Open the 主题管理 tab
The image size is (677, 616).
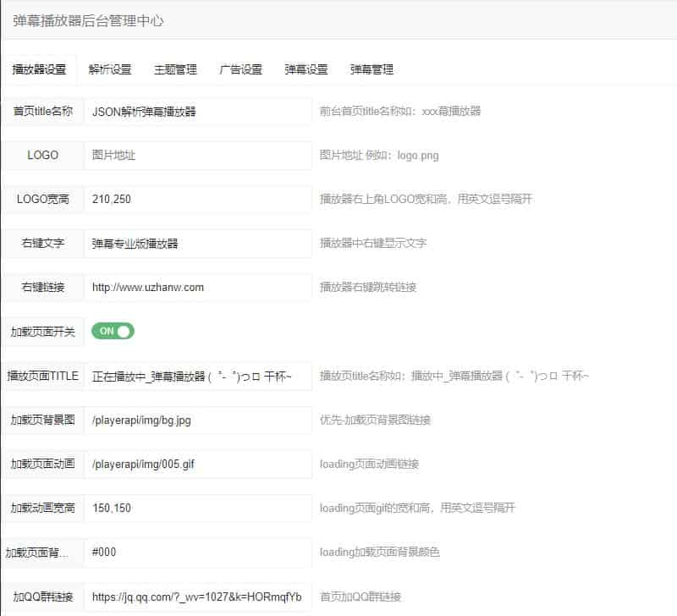click(x=175, y=70)
